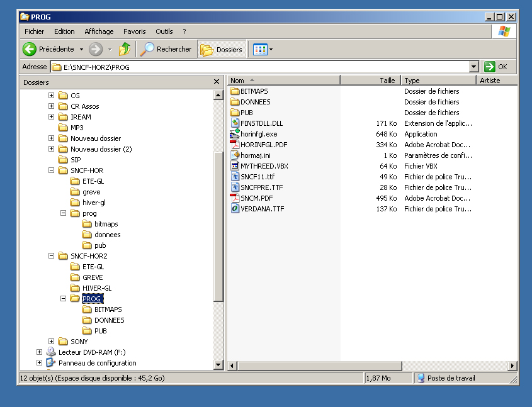Viewport: 532px width, 407px height.
Task: Expand the CG folder node
Action: pos(51,96)
